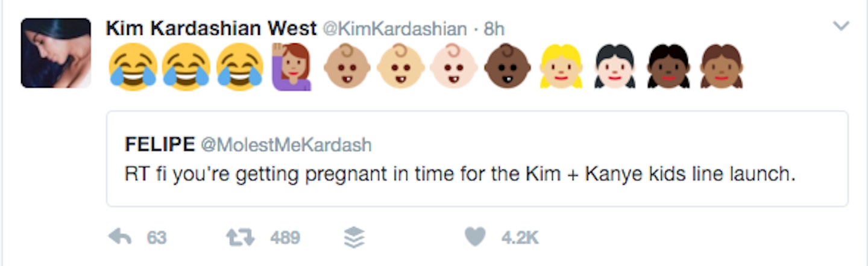
Task: Click the dark-skinned baby emoji
Action: (507, 66)
